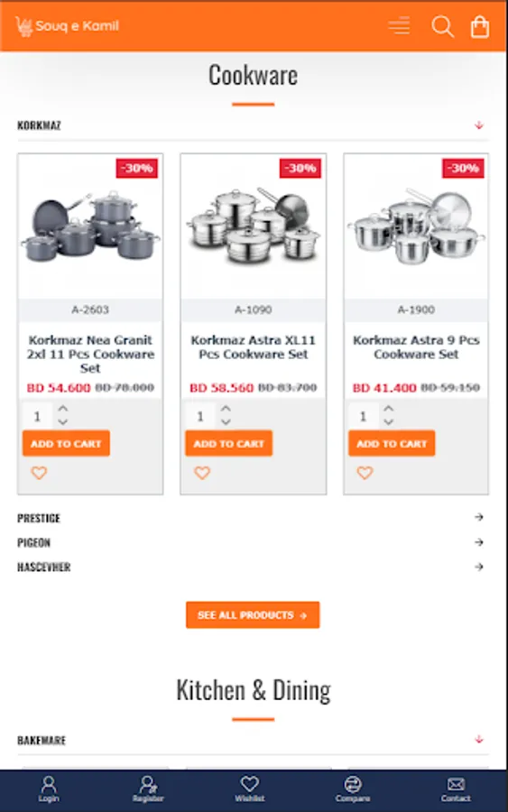Open the hamburger menu icon
Image resolution: width=508 pixels, height=812 pixels.
tap(399, 25)
